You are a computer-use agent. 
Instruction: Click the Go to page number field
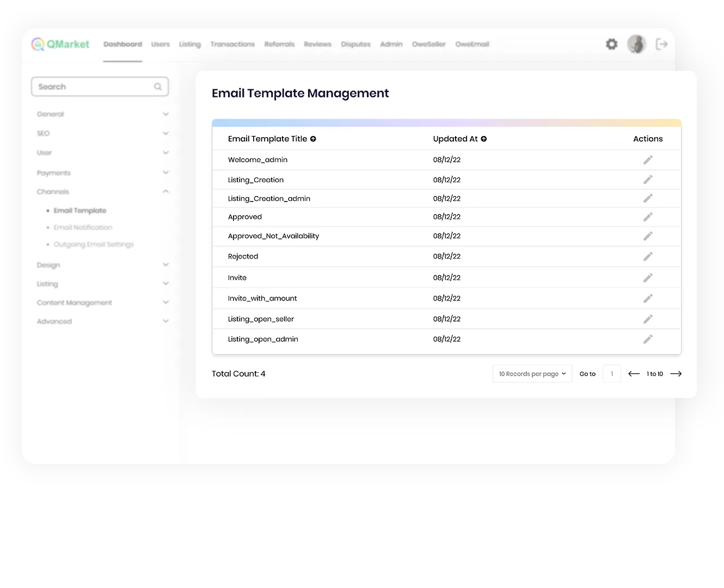[612, 373]
